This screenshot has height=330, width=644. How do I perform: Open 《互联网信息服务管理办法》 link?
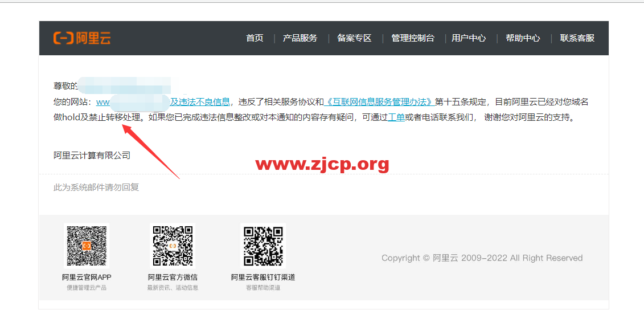[379, 102]
